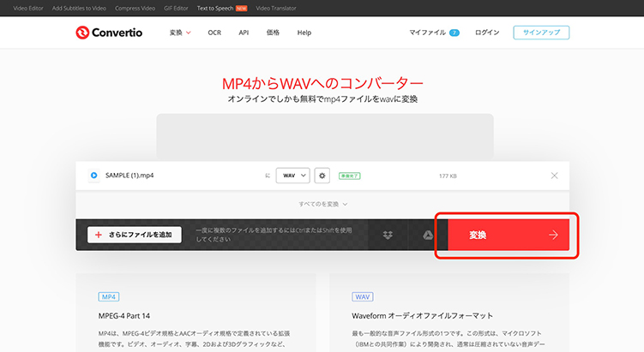Play the SAMPLE (1).mp4 preview icon
This screenshot has width=644, height=352.
pos(94,176)
